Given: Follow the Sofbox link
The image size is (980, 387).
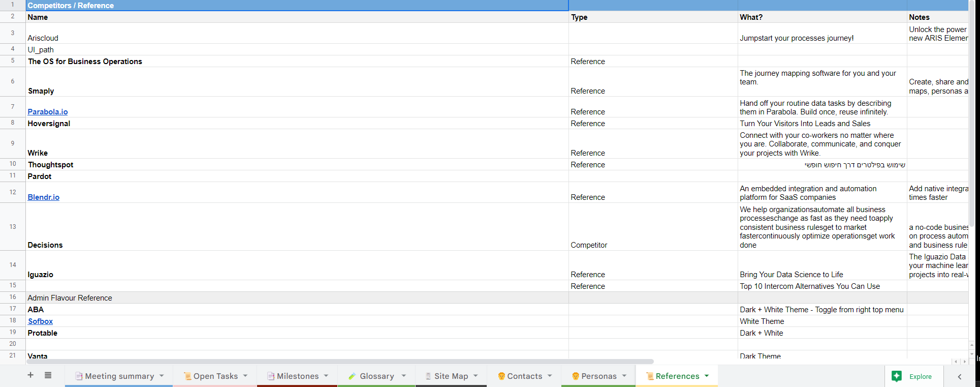Looking at the screenshot, I should click(41, 321).
